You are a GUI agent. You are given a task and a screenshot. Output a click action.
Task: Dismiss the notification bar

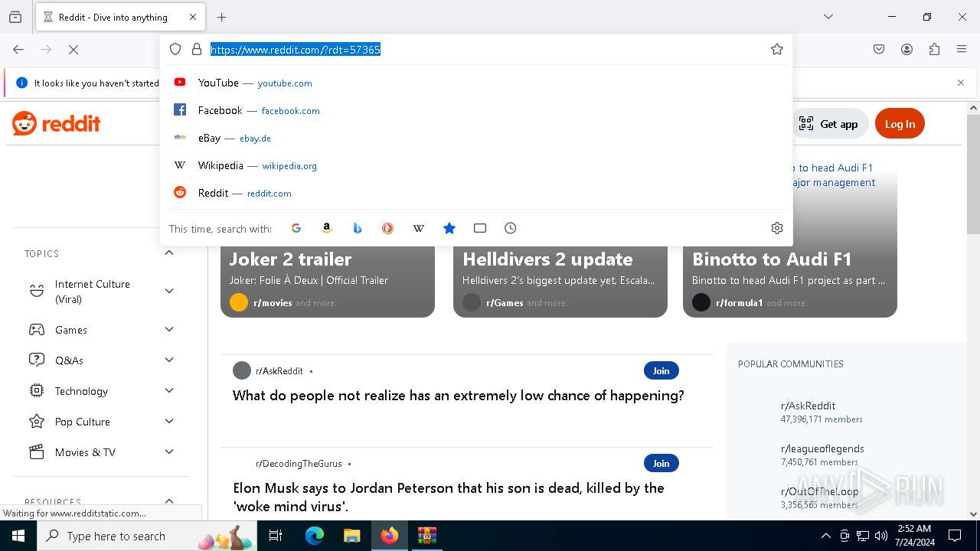[961, 83]
